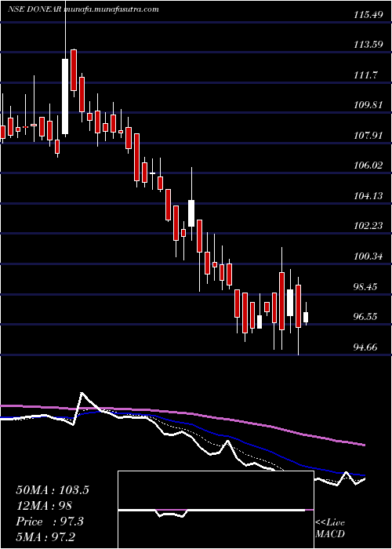Select the 109.81 price axis label
The width and height of the screenshot is (392, 549).
[368, 104]
